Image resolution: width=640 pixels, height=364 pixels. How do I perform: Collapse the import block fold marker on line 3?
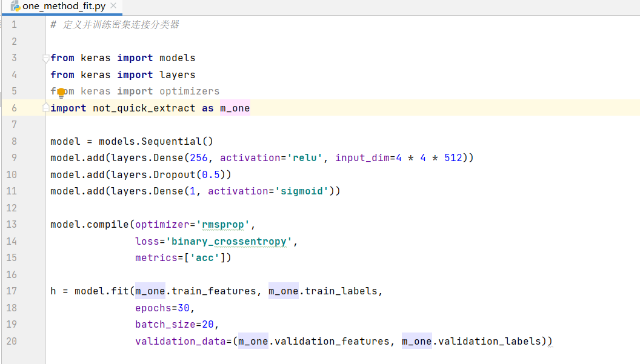pyautogui.click(x=45, y=58)
